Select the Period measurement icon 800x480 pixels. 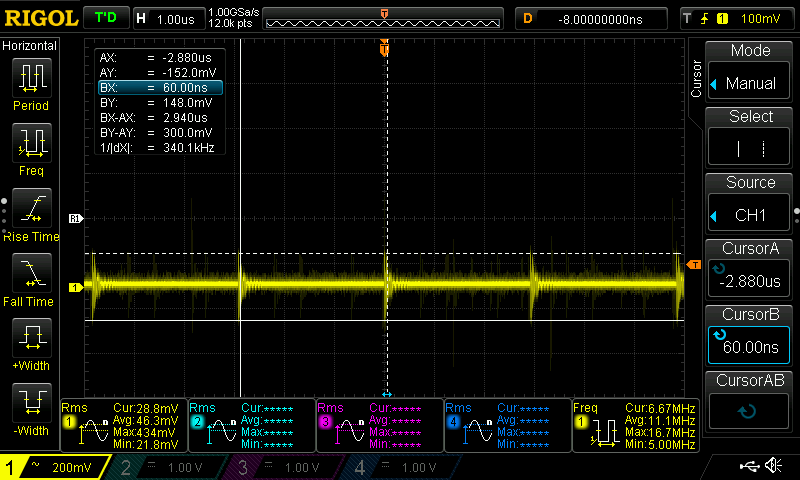[x=32, y=78]
